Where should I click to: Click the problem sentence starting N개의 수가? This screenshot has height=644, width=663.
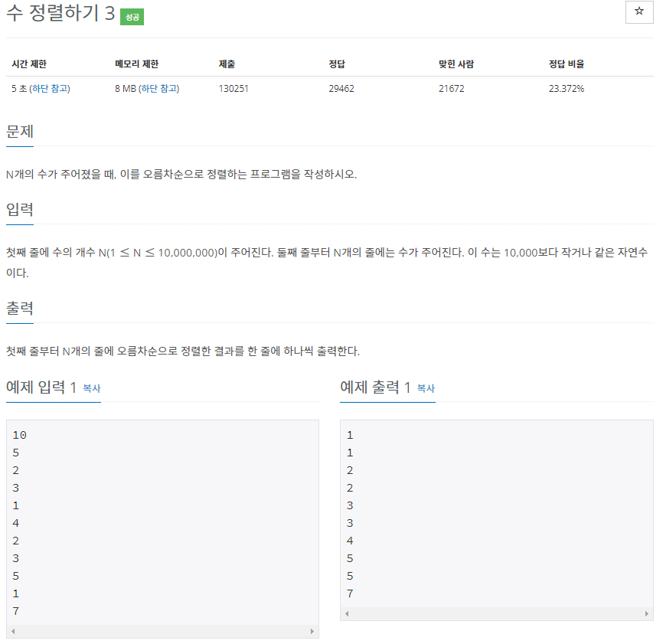[181, 175]
